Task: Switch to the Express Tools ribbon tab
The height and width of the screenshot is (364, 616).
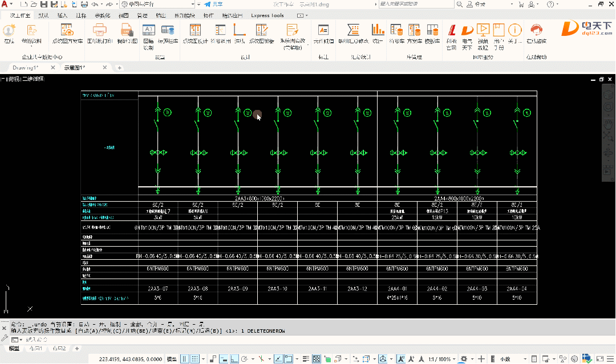Action: coord(267,15)
